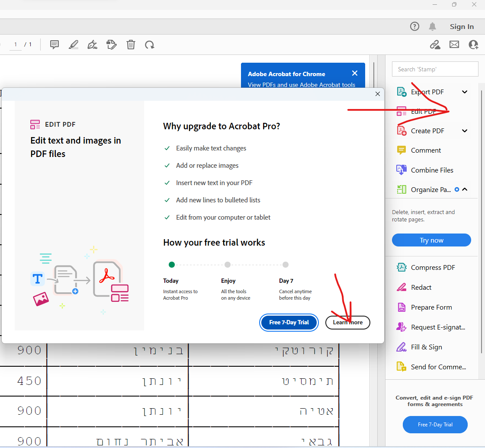Screen dimensions: 485x448
Task: Open the Combine Files tool
Action: point(431,170)
